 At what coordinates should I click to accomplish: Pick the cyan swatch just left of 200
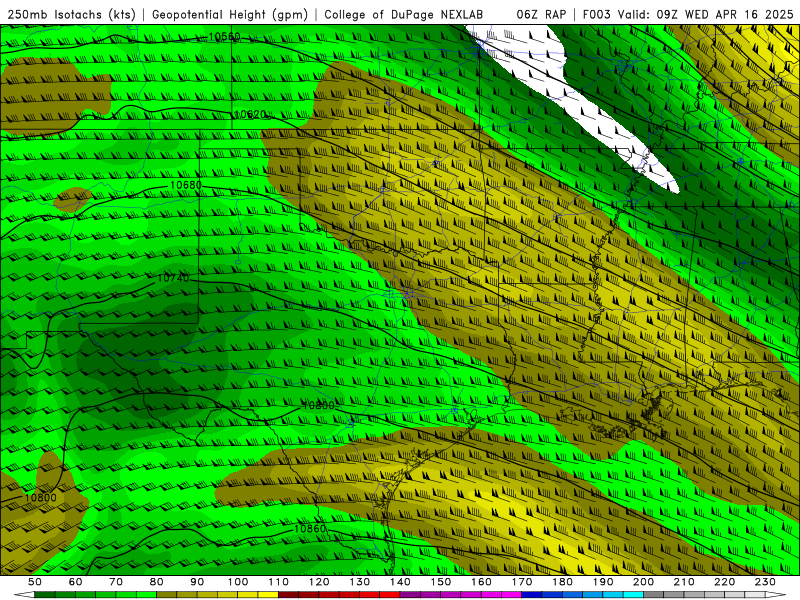pyautogui.click(x=633, y=595)
